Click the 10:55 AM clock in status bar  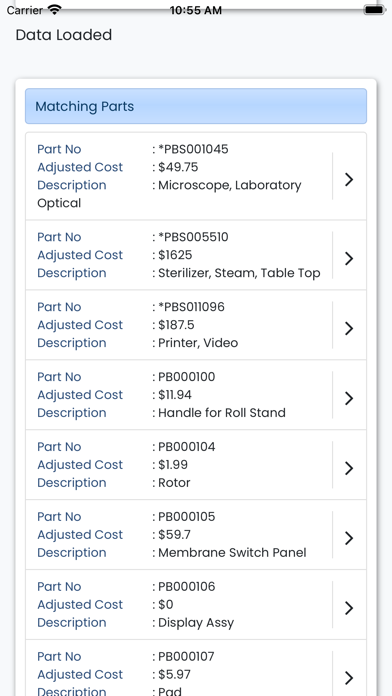(196, 10)
